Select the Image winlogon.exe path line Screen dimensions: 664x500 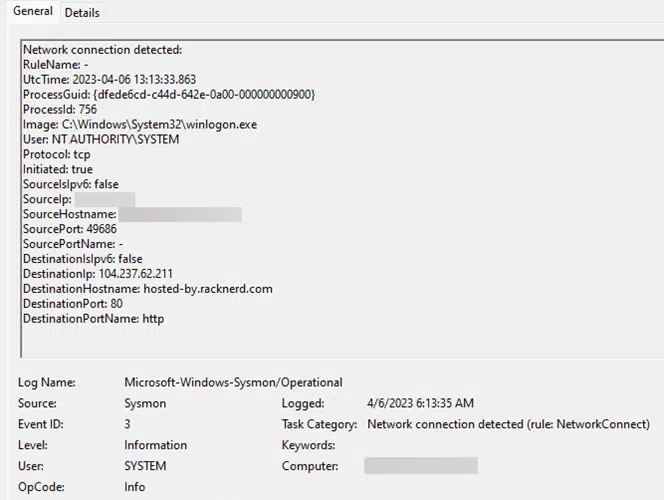pos(140,124)
